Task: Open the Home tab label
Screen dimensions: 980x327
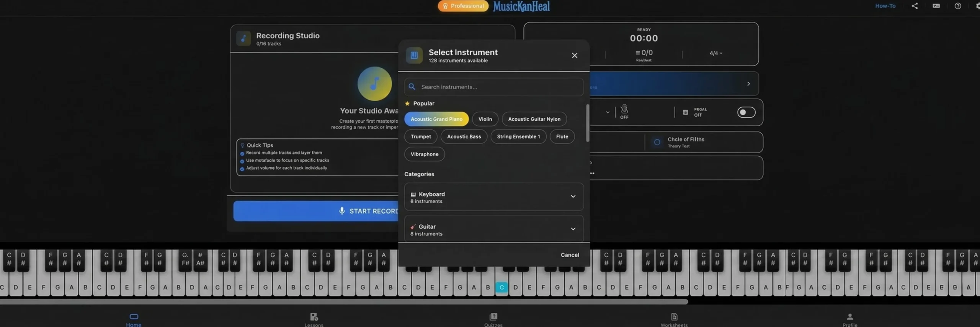Action: 134,324
